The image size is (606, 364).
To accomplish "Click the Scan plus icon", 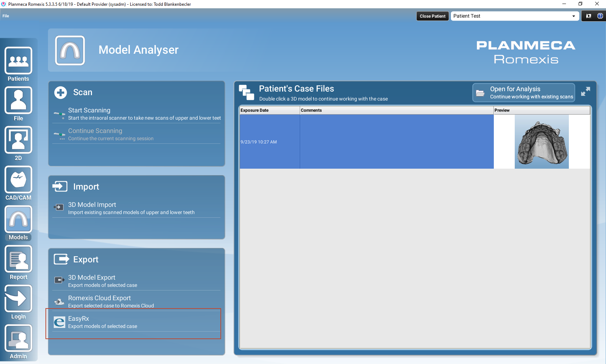I will click(61, 93).
